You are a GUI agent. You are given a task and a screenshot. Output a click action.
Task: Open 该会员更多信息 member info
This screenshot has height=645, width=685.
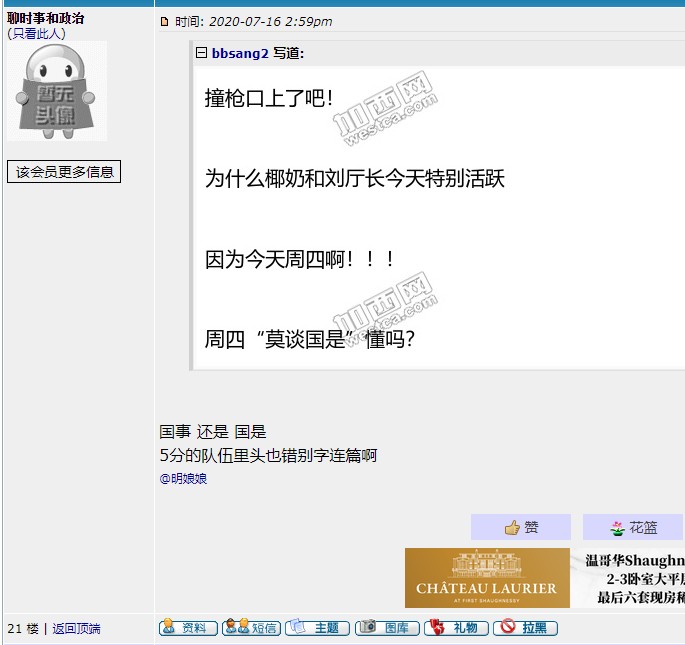[x=64, y=172]
